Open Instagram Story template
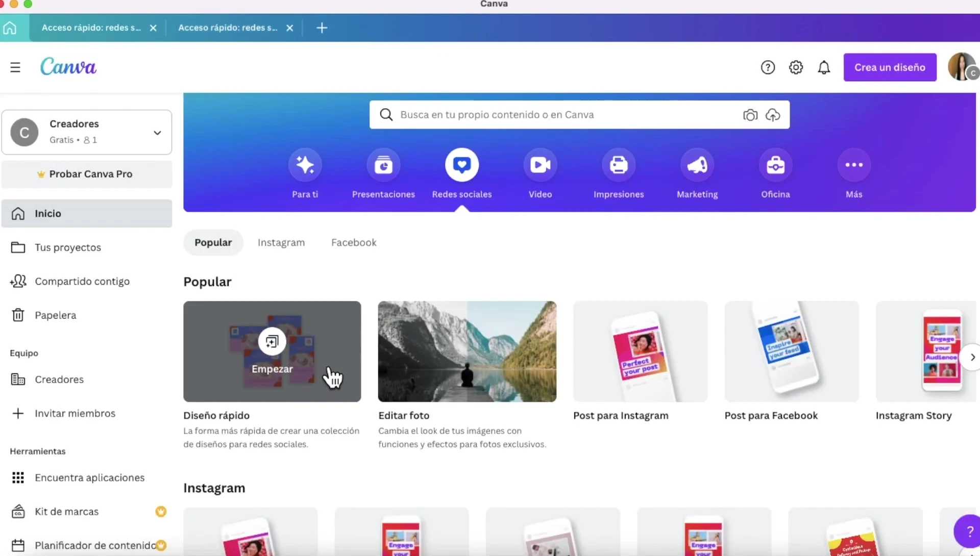Image resolution: width=980 pixels, height=556 pixels. click(925, 351)
